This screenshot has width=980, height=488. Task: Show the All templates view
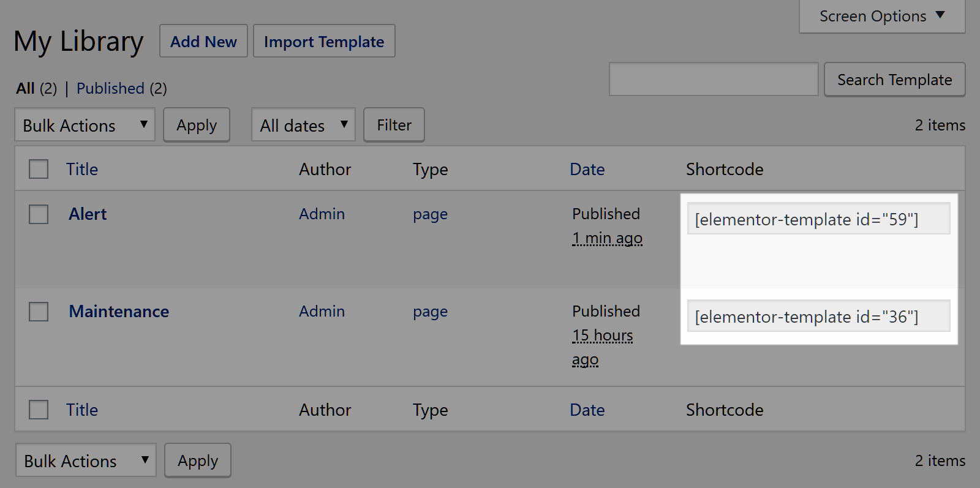tap(25, 89)
